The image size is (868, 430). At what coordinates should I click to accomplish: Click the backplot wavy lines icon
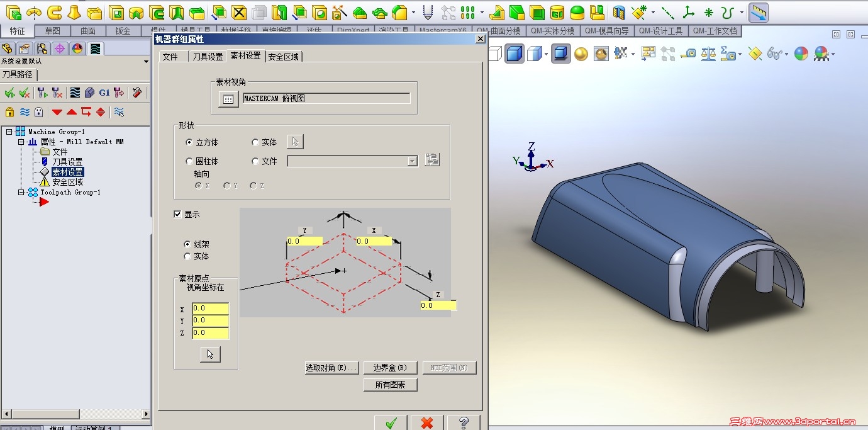point(75,93)
